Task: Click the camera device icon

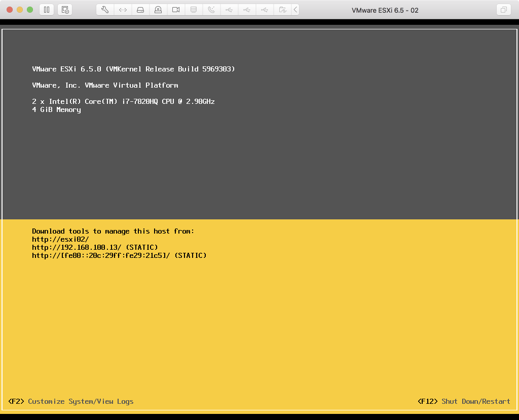Action: pyautogui.click(x=176, y=10)
